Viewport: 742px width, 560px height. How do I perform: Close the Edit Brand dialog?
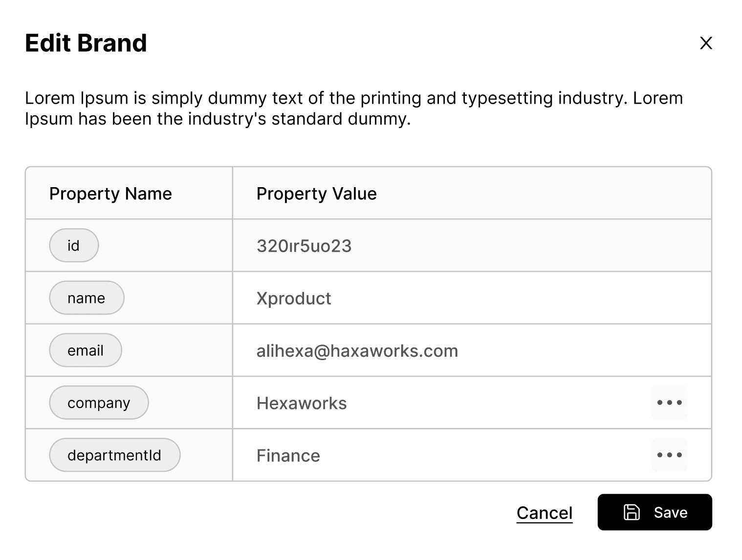(706, 43)
